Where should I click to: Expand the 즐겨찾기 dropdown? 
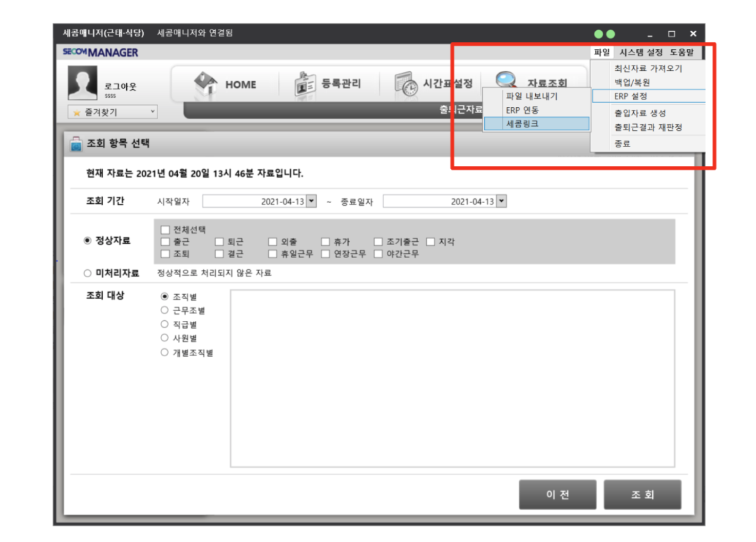click(153, 111)
